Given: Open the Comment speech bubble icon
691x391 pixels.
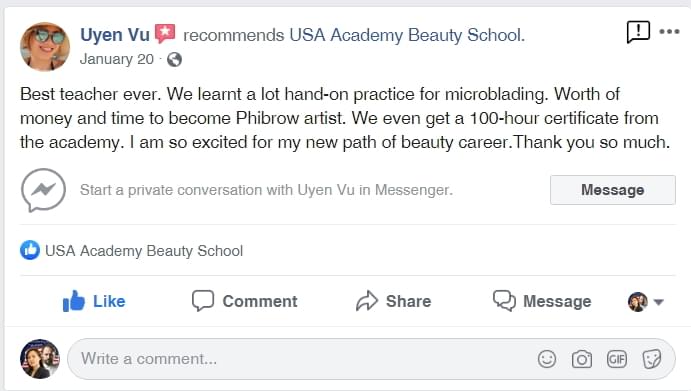Looking at the screenshot, I should pyautogui.click(x=203, y=301).
